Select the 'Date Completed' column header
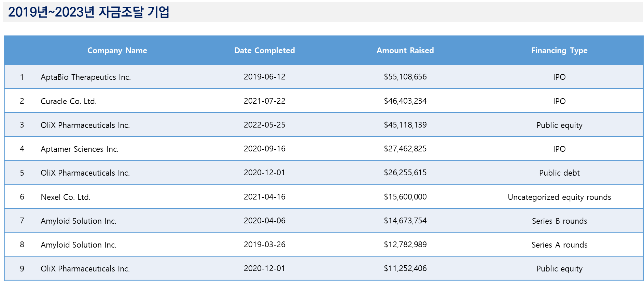The width and height of the screenshot is (644, 281). pyautogui.click(x=265, y=50)
